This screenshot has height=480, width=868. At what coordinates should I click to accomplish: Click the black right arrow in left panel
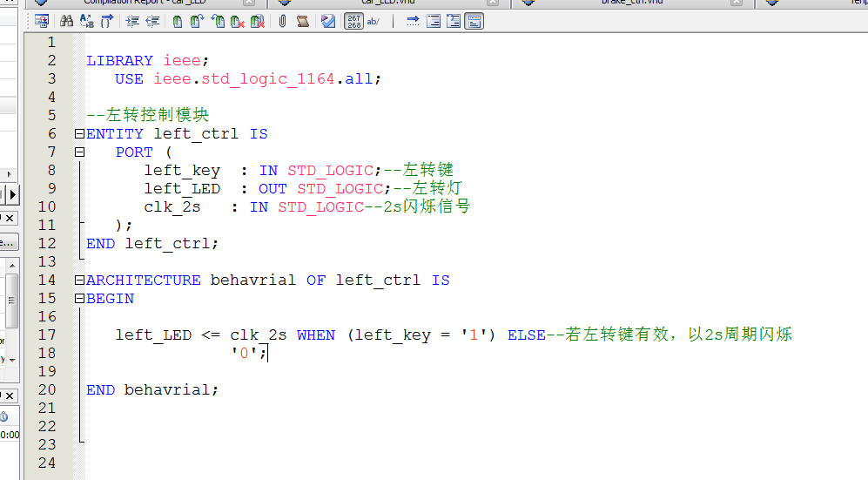pyautogui.click(x=13, y=195)
